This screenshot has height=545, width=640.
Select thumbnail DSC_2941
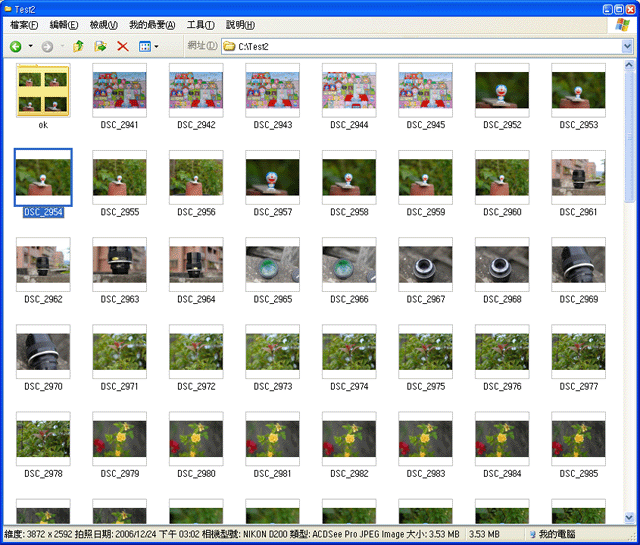pyautogui.click(x=120, y=90)
